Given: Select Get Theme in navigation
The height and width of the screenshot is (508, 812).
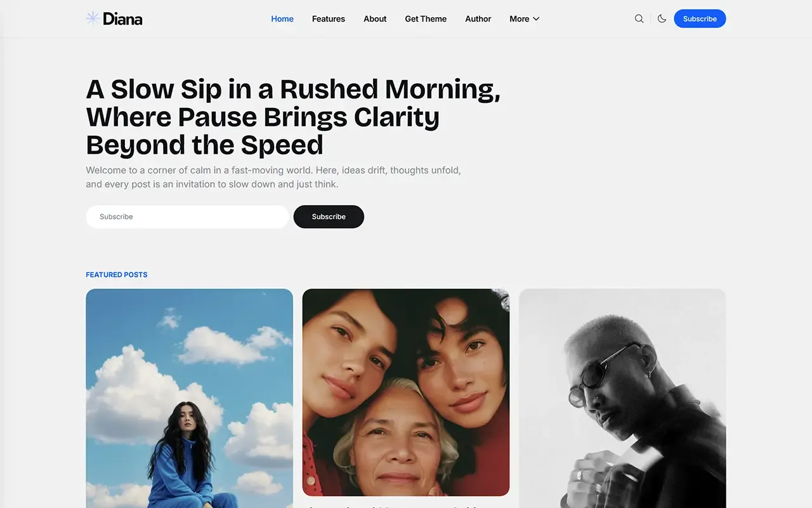Looking at the screenshot, I should [426, 19].
